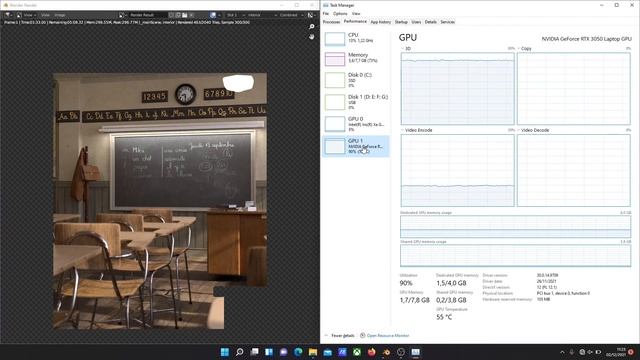640x360 pixels.
Task: Open the View menu in Task Manager
Action: click(356, 13)
